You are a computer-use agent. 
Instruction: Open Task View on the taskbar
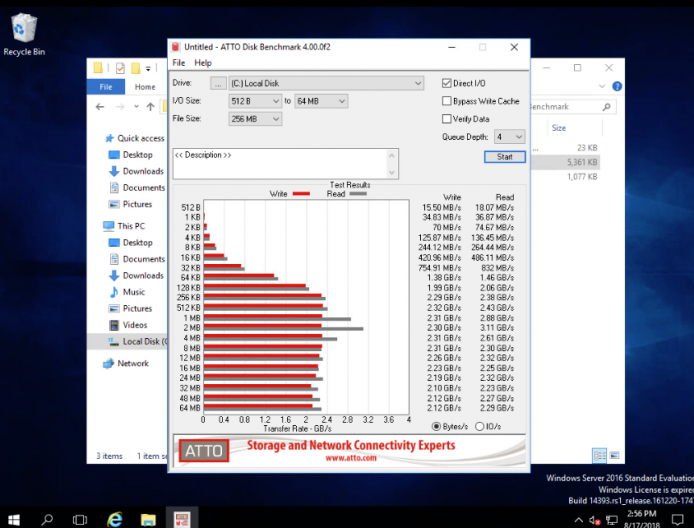[80, 519]
